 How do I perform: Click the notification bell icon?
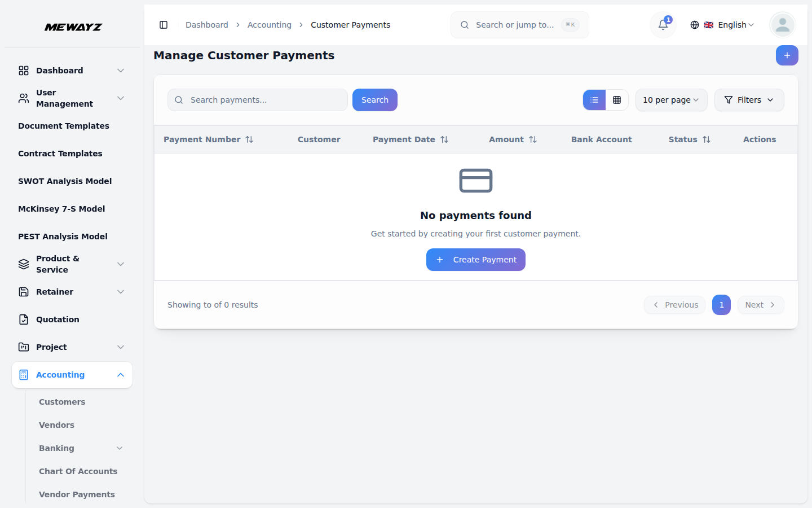click(x=663, y=25)
